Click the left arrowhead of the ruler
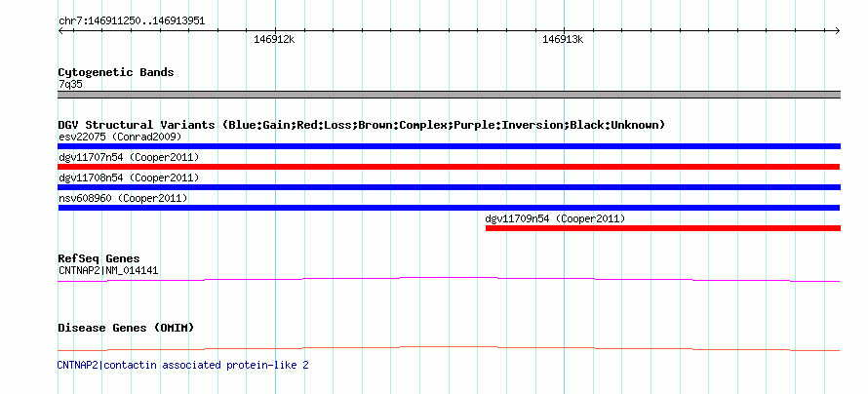This screenshot has width=868, height=394. coord(60,31)
